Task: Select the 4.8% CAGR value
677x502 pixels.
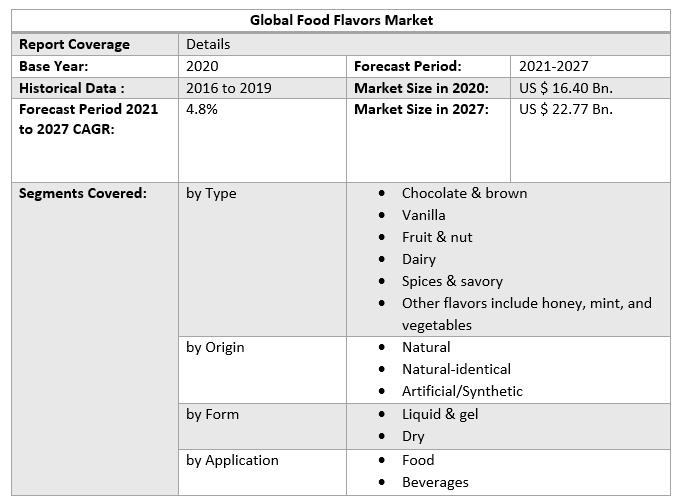Action: point(202,110)
